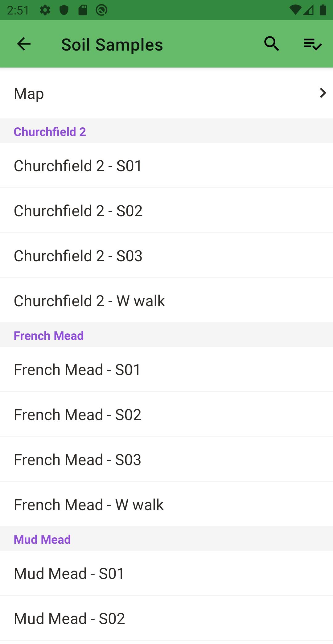Open search in Soil Samples
333x644 pixels.
[272, 44]
